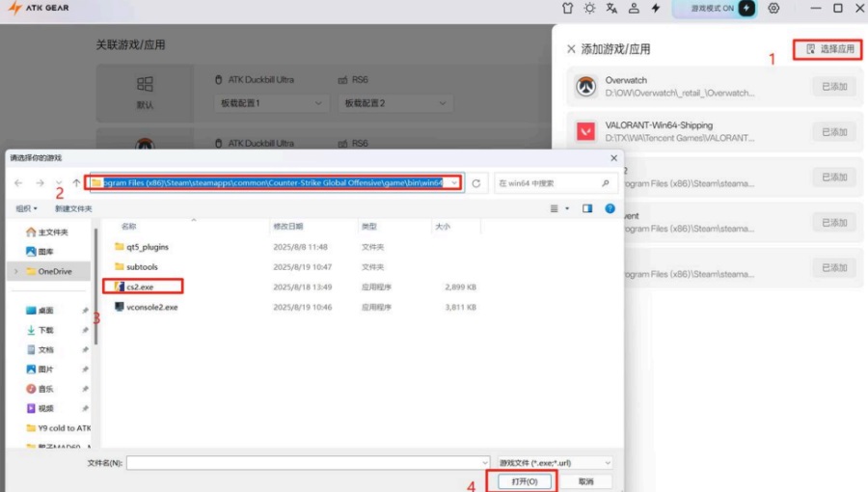The image size is (868, 492).
Task: Open the 板载配置1 dropdown
Action: pos(271,103)
